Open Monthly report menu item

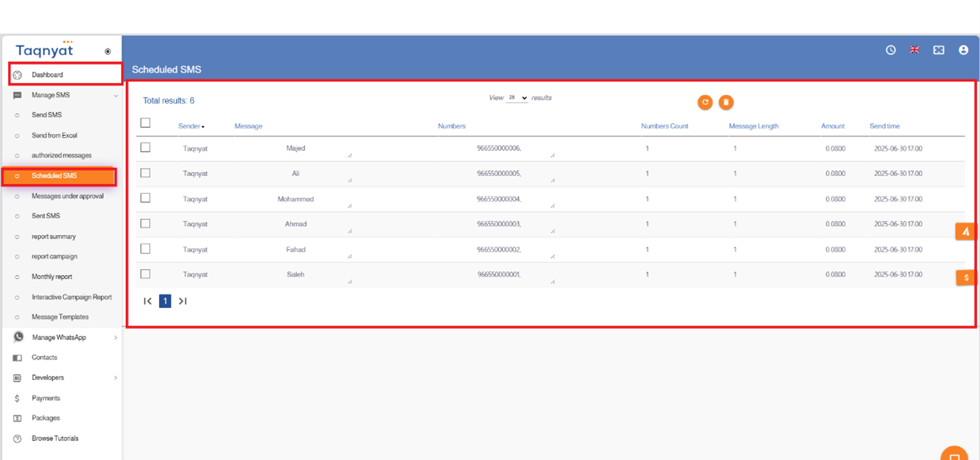52,277
